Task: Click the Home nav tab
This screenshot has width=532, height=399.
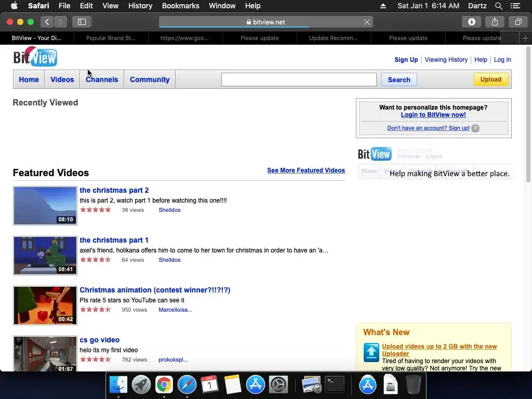Action: [x=29, y=79]
